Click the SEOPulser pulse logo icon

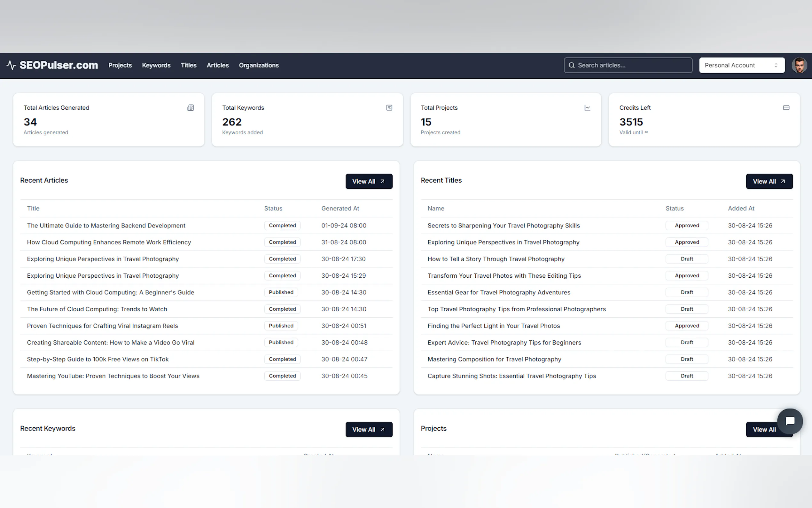click(11, 65)
